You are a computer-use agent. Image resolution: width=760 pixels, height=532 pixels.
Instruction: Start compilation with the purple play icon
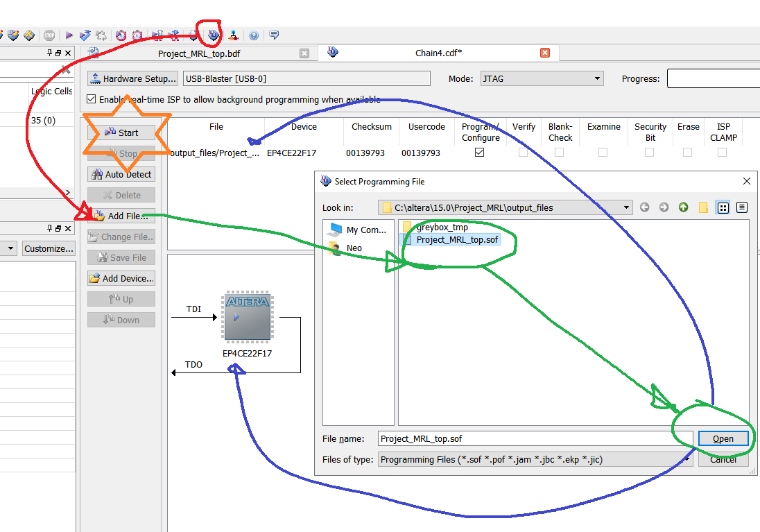[x=69, y=35]
